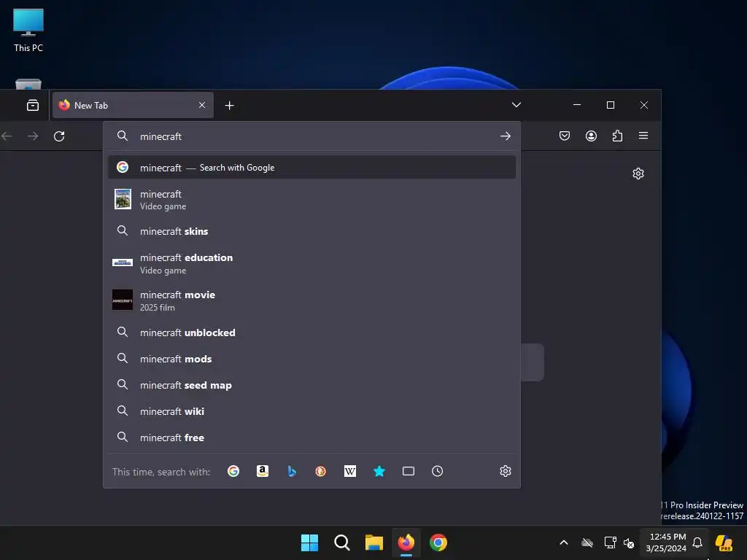The width and height of the screenshot is (747, 560).
Task: Select the New Tab tab
Action: (x=133, y=105)
